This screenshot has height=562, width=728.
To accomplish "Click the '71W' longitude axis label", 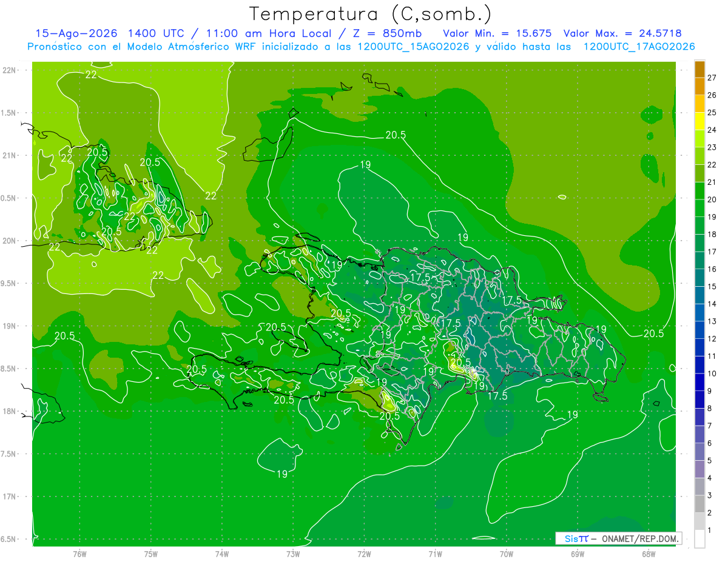I will pyautogui.click(x=436, y=555).
